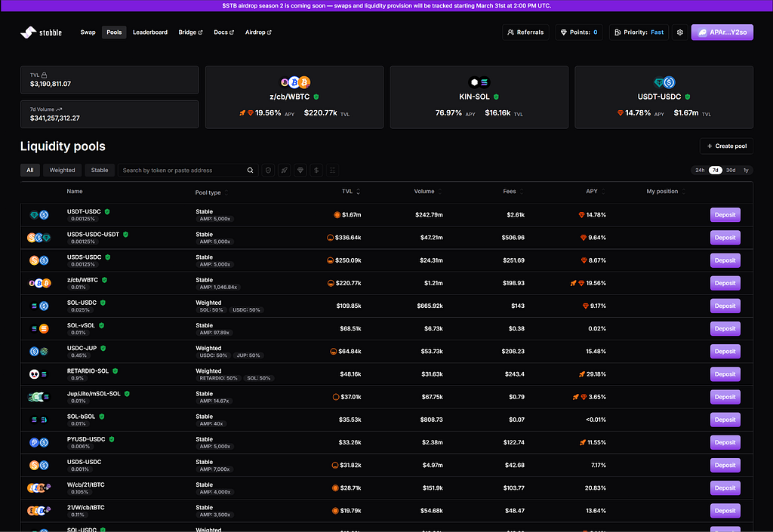Image resolution: width=773 pixels, height=532 pixels.
Task: Click the lock icon next to TVL
Action: [45, 75]
